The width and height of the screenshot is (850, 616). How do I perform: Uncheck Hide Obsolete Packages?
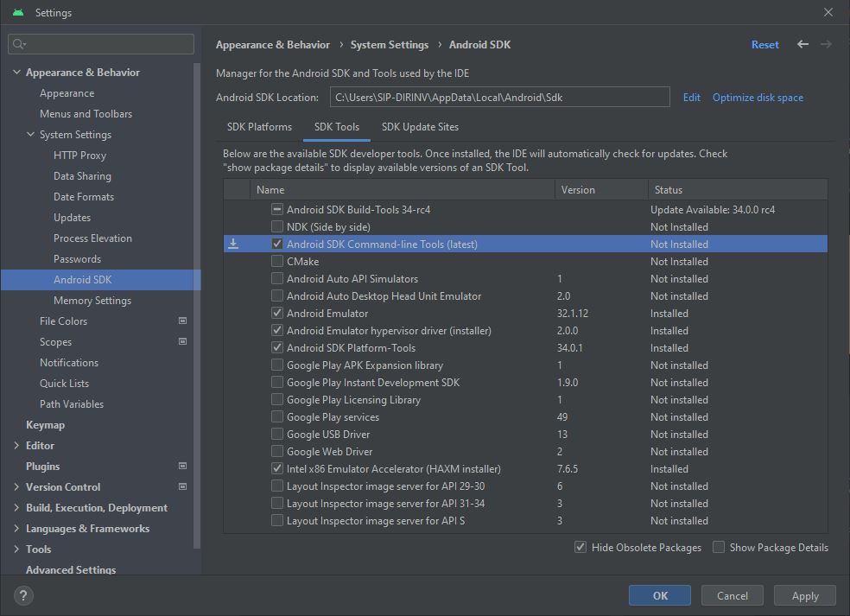[580, 547]
